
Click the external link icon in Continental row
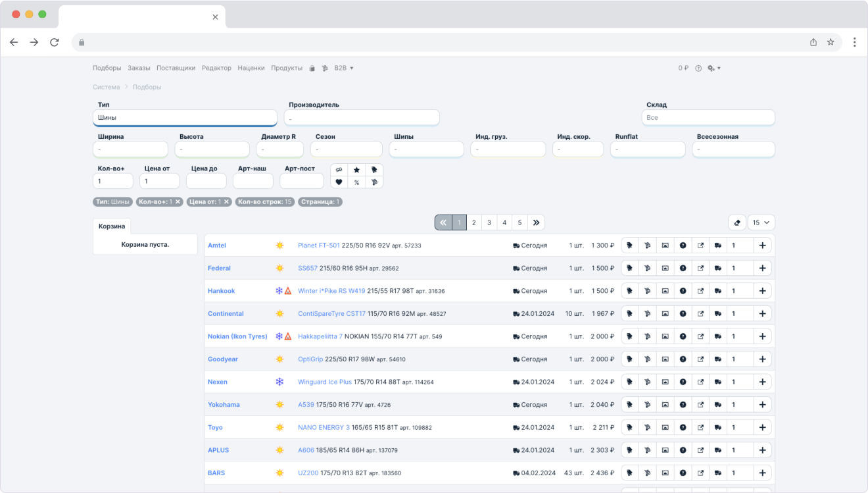[700, 313]
